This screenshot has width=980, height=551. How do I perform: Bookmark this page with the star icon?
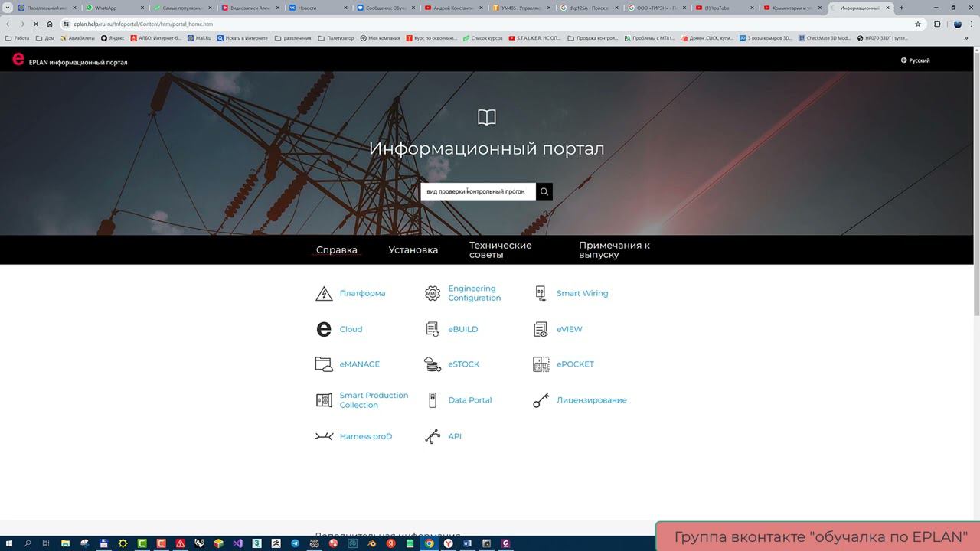coord(918,24)
